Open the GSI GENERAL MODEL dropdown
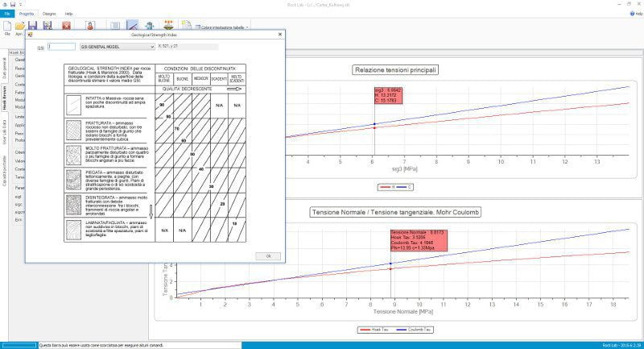The width and height of the screenshot is (644, 349). click(117, 47)
